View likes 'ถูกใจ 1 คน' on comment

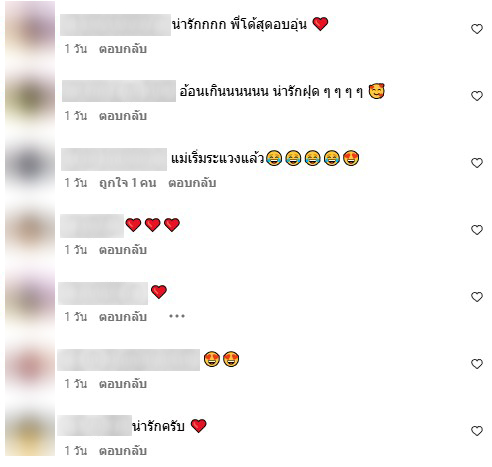127,183
